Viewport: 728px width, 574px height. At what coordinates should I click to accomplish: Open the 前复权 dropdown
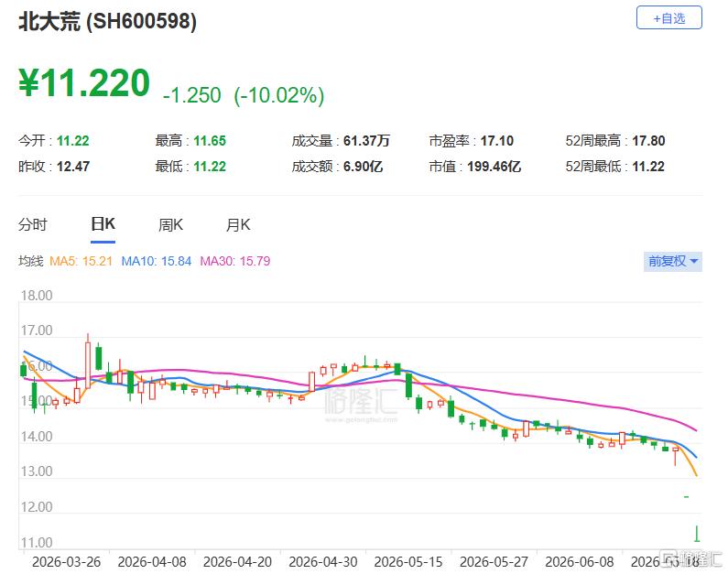coord(672,261)
